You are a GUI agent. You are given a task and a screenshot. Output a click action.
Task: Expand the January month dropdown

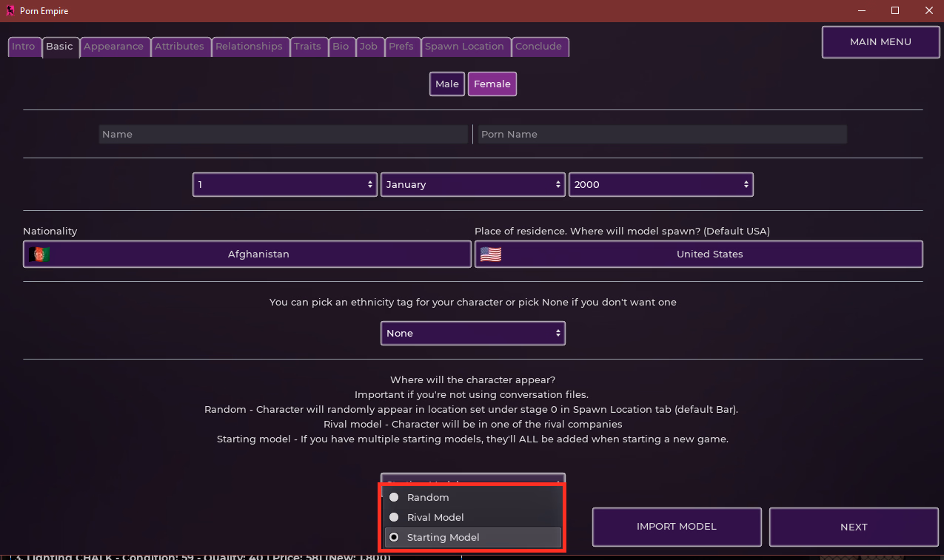pyautogui.click(x=473, y=185)
